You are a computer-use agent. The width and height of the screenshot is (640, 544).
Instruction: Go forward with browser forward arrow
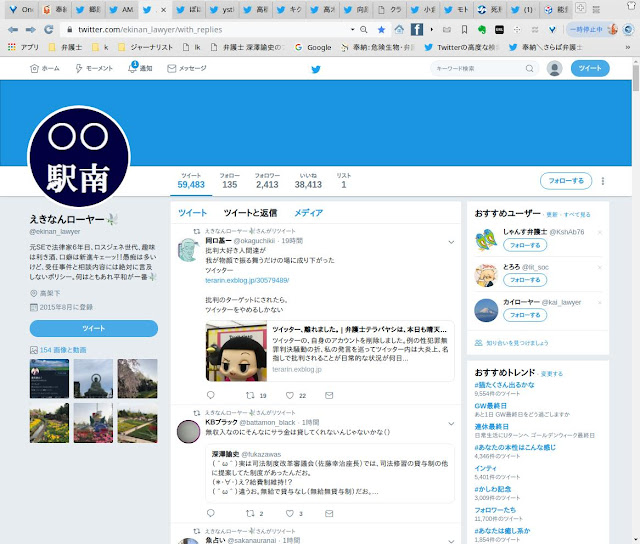point(30,29)
